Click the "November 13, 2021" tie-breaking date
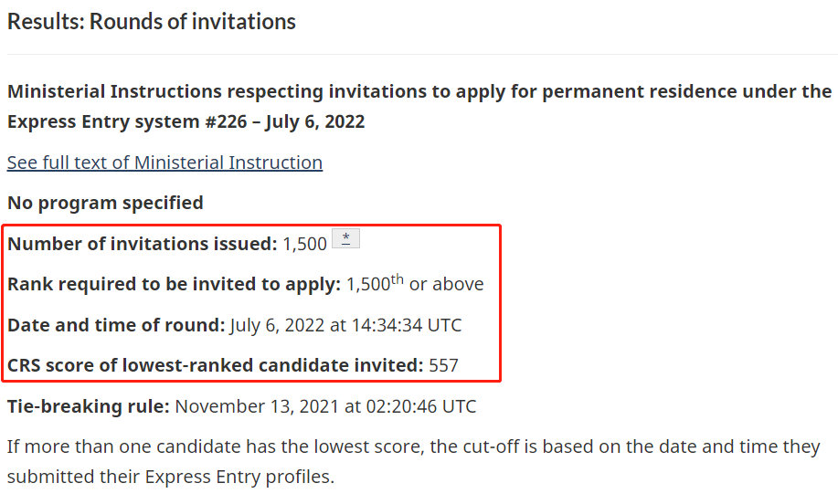 click(x=258, y=406)
